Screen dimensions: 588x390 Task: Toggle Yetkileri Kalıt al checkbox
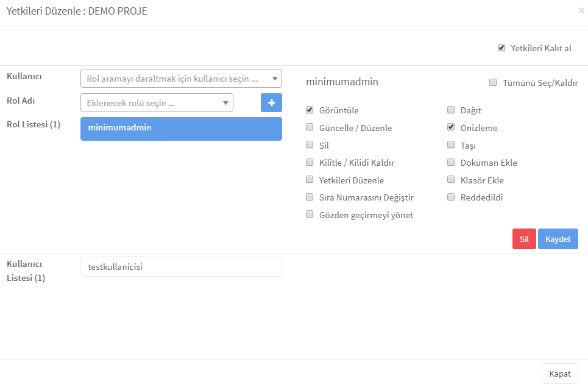(501, 48)
